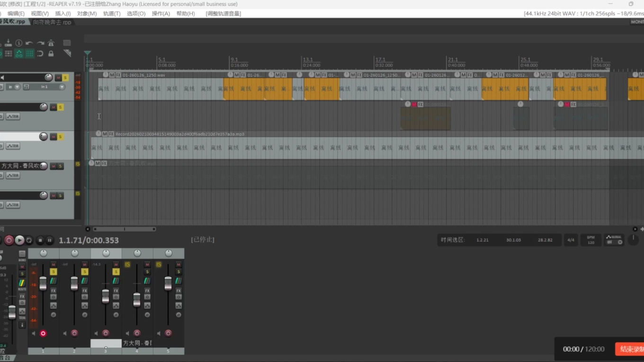Open the 编辑(E) menu
The image size is (644, 362).
pyautogui.click(x=16, y=14)
